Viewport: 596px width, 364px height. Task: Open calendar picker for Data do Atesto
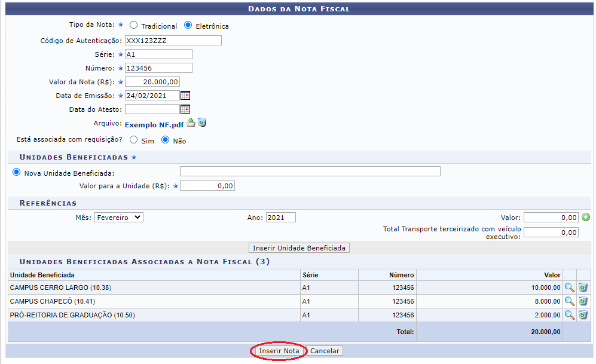[185, 109]
